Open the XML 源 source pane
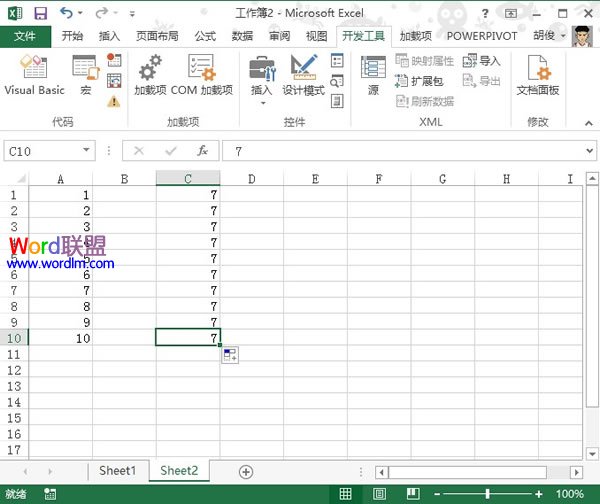Screen dimensions: 600x504 tap(373, 75)
